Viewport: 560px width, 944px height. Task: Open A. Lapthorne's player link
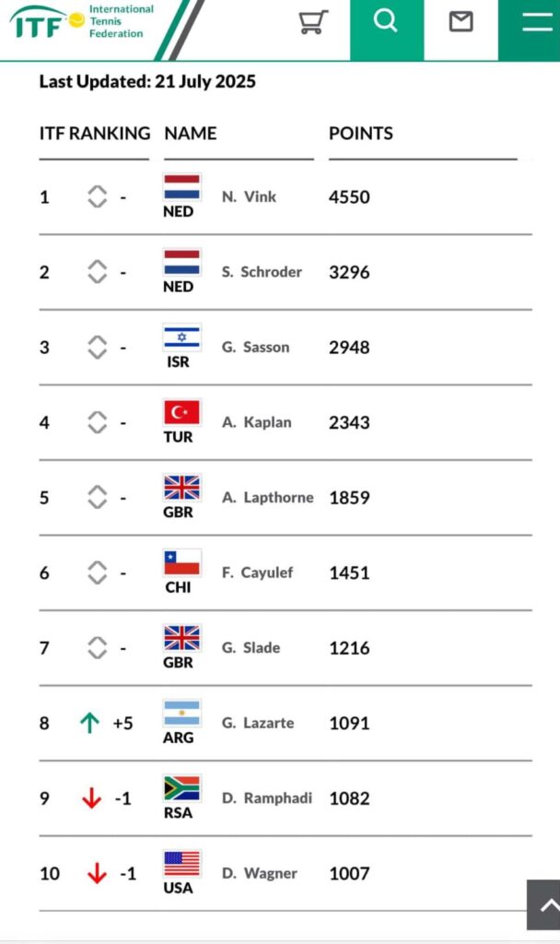pos(268,497)
